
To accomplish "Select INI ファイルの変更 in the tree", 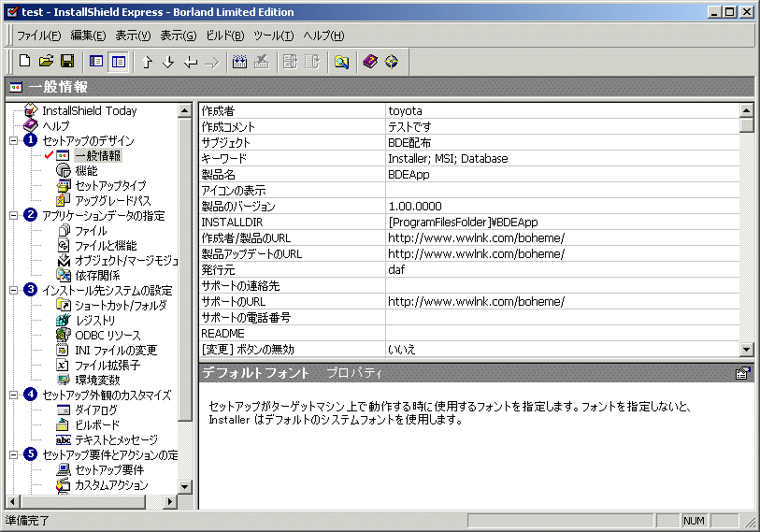I will coord(116,350).
